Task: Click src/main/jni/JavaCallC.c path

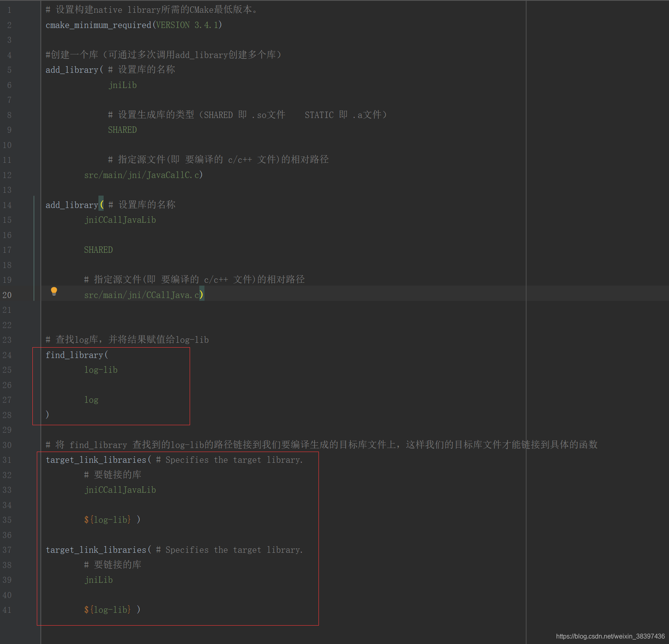Action: [x=142, y=175]
